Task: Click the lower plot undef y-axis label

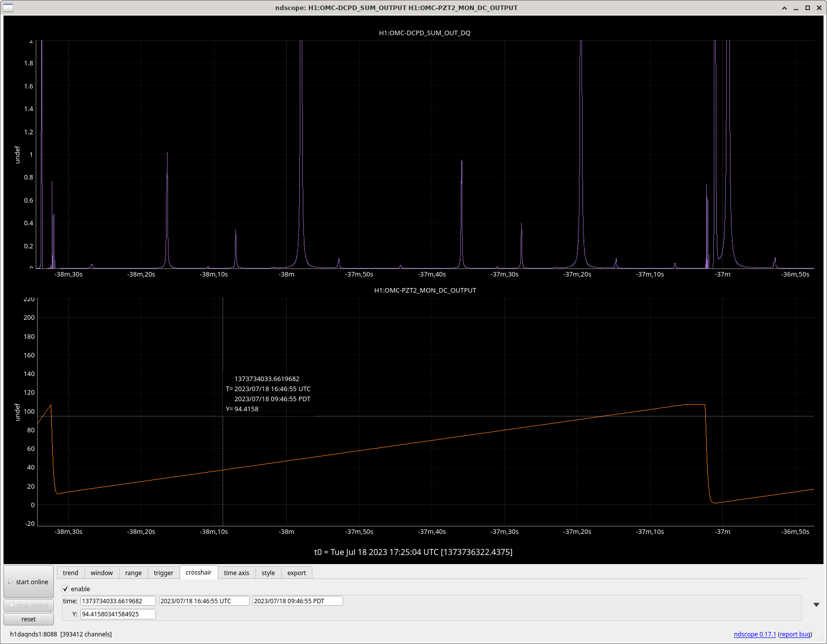Action: [17, 412]
